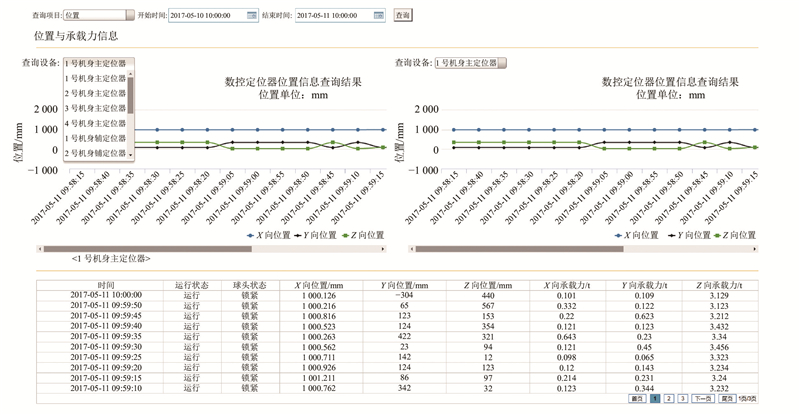Click the 球头状态 column header
Viewport: 800px width, 415px height.
pyautogui.click(x=250, y=285)
